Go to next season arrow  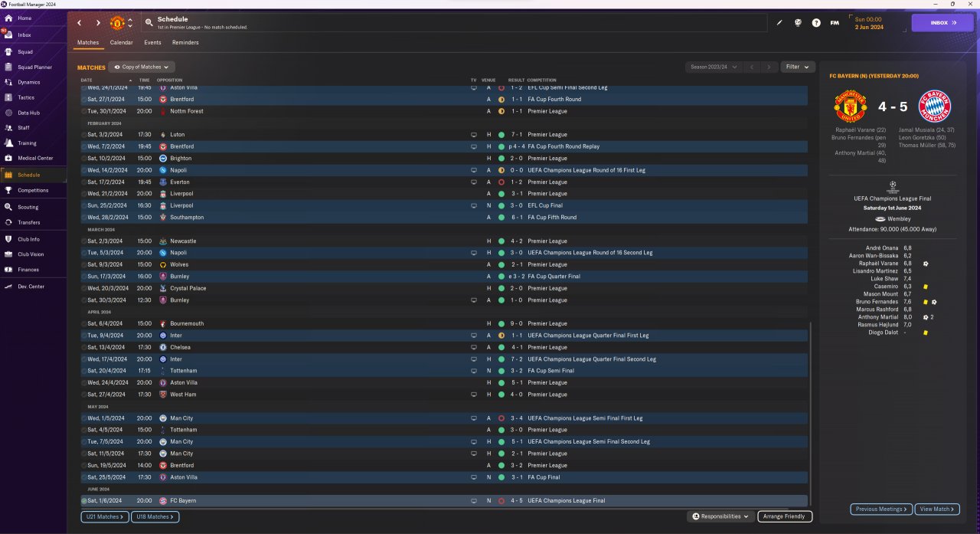(x=769, y=67)
